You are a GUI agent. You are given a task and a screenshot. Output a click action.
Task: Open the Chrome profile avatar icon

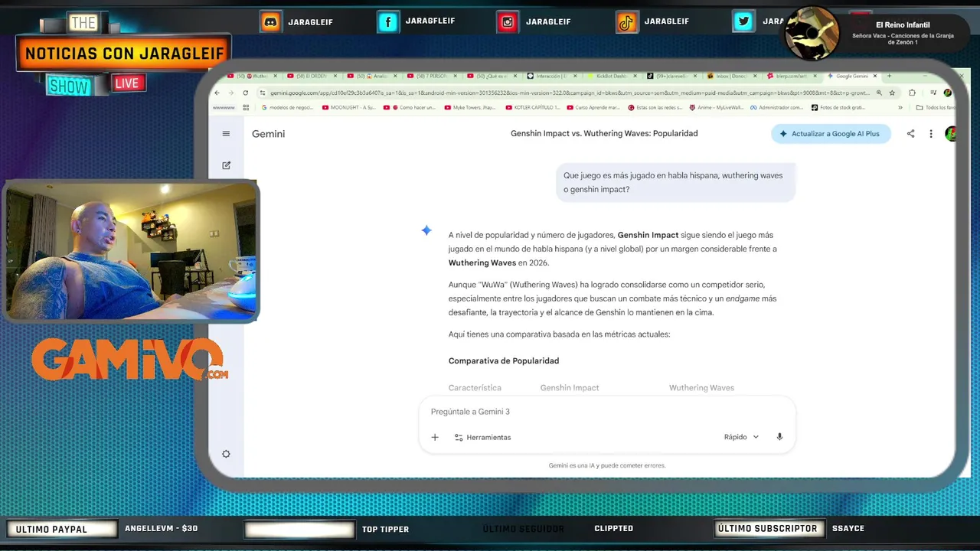click(948, 93)
